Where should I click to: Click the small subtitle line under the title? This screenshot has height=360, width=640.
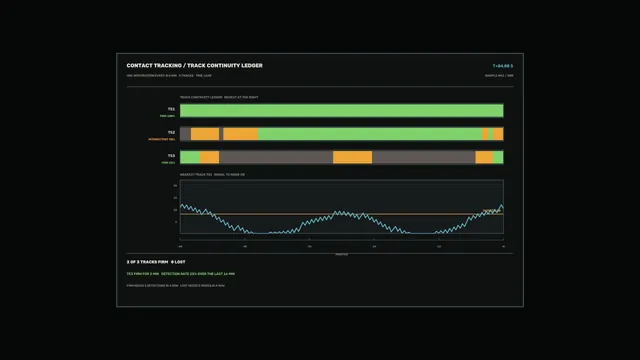coord(169,76)
